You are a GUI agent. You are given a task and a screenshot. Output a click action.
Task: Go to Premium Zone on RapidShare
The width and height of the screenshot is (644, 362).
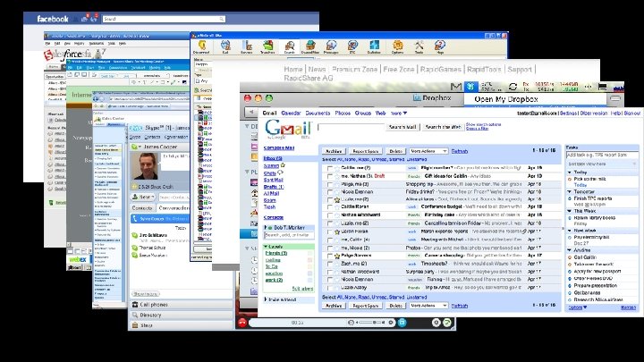354,70
